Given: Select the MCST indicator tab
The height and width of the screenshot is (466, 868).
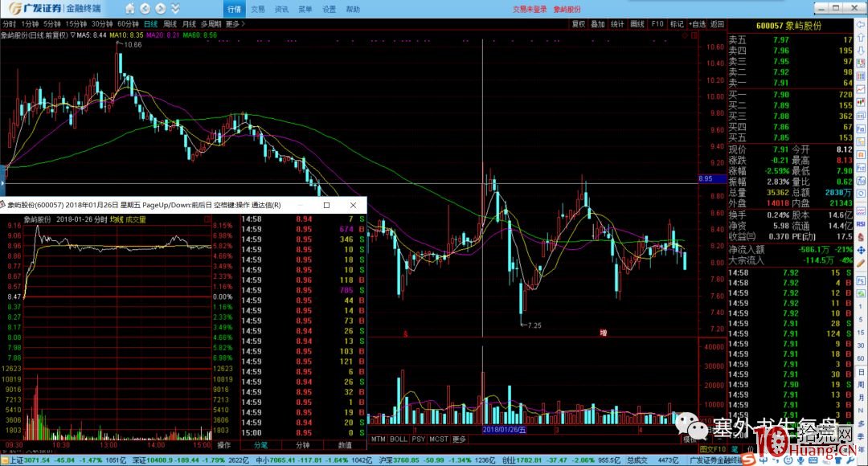Looking at the screenshot, I should (439, 439).
